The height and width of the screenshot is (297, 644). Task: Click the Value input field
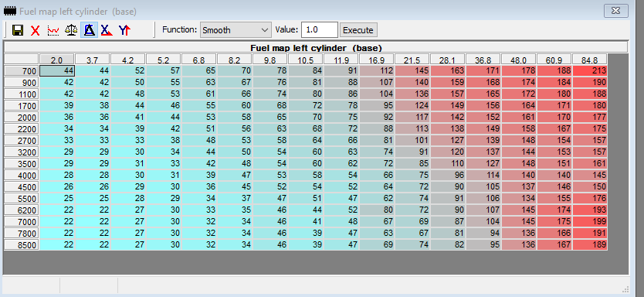(x=320, y=30)
